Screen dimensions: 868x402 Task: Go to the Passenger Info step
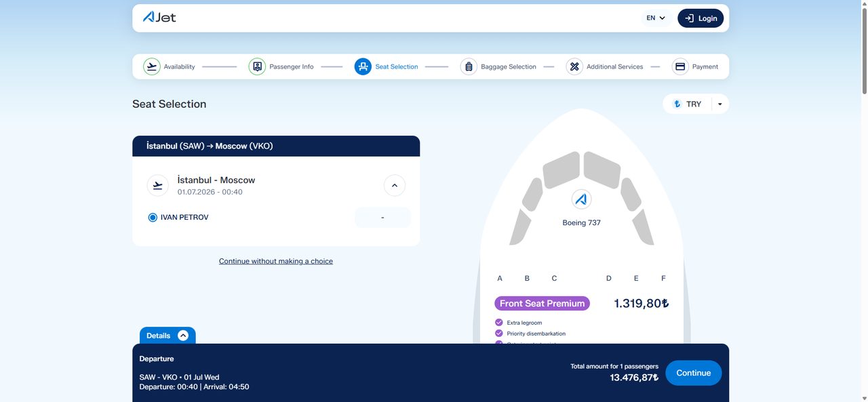click(x=292, y=66)
